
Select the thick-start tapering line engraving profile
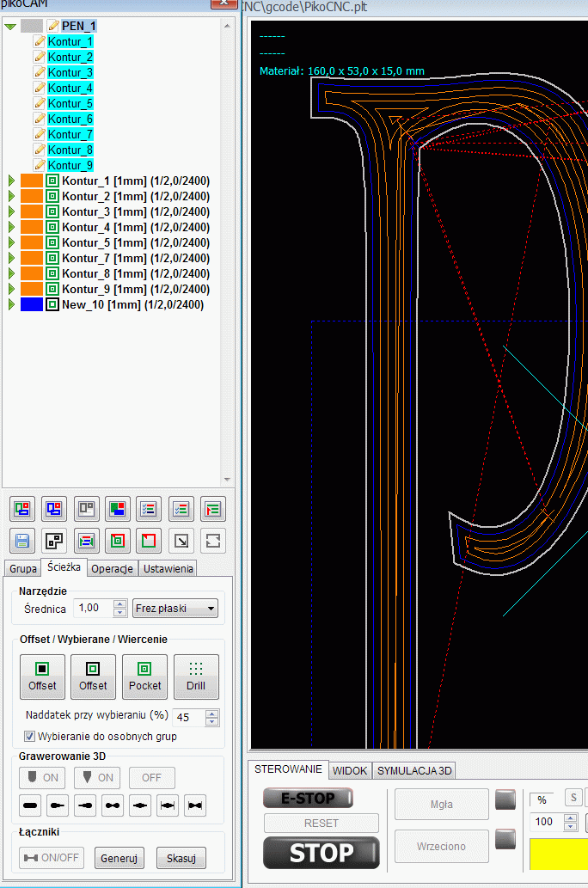tap(58, 805)
